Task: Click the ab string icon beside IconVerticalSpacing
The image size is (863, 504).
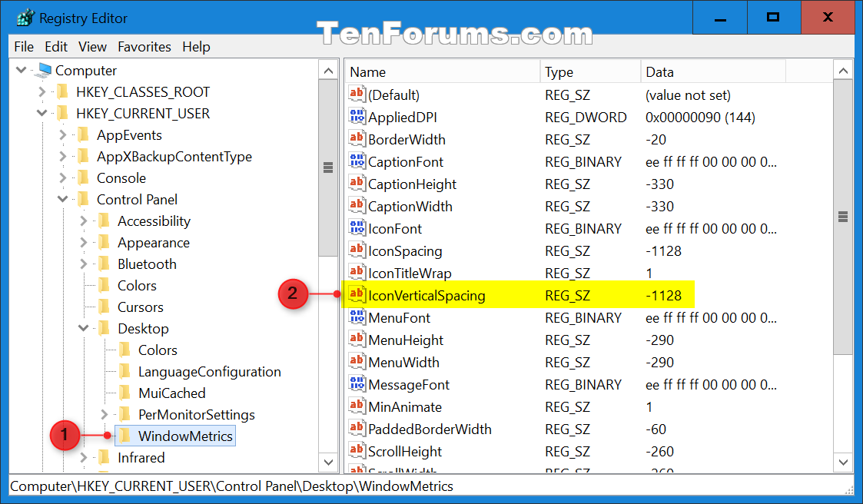Action: tap(357, 295)
